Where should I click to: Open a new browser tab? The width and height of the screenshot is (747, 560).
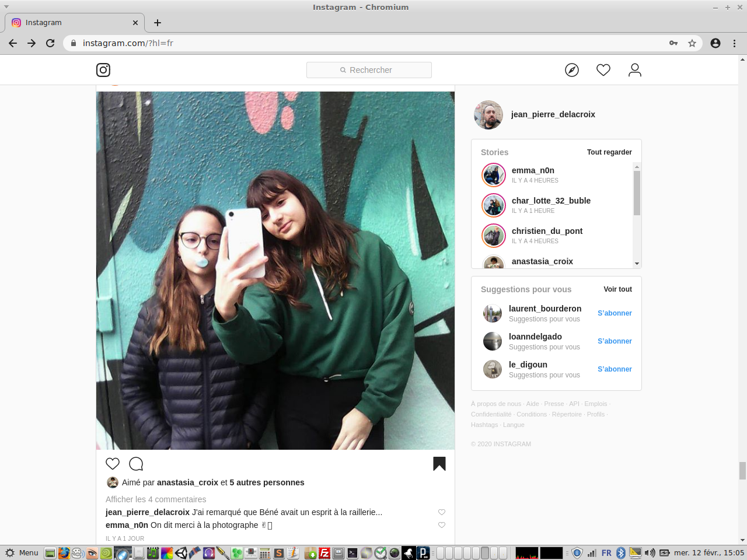(158, 23)
